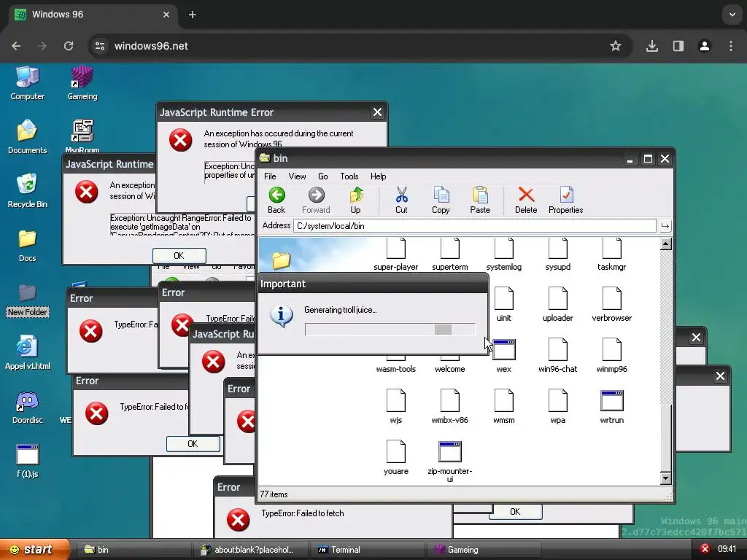Reload the browser page
Screen dimensions: 747x560
69,46
